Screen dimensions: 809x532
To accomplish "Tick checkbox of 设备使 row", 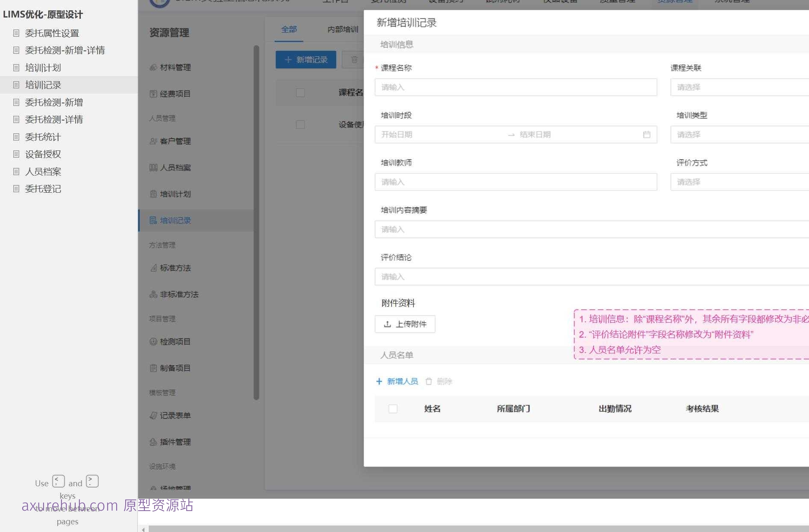I will [x=300, y=125].
